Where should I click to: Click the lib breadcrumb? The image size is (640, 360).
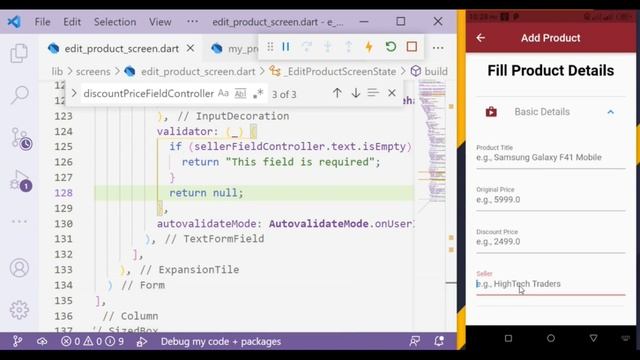[57, 71]
